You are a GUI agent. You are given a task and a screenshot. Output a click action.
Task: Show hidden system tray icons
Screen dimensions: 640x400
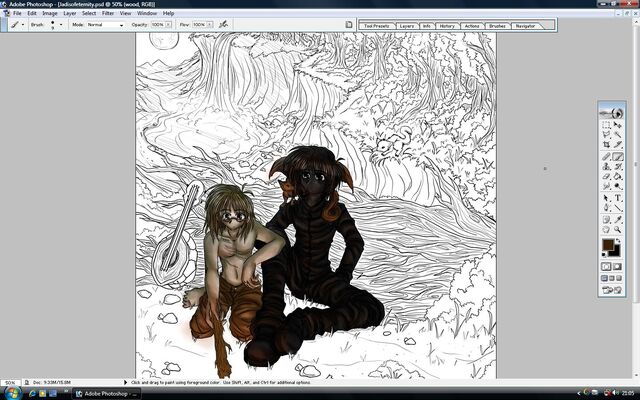pyautogui.click(x=578, y=393)
